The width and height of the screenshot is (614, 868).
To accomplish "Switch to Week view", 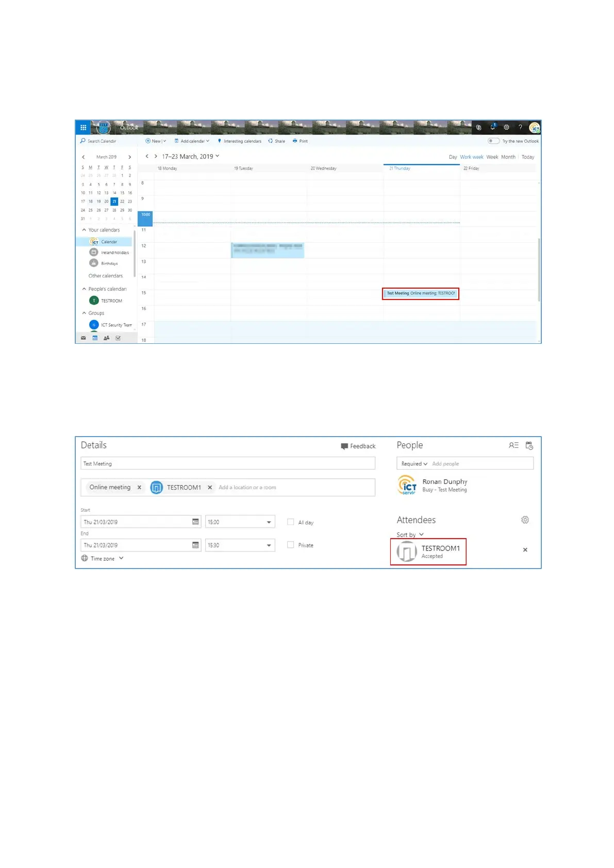I will pos(492,157).
